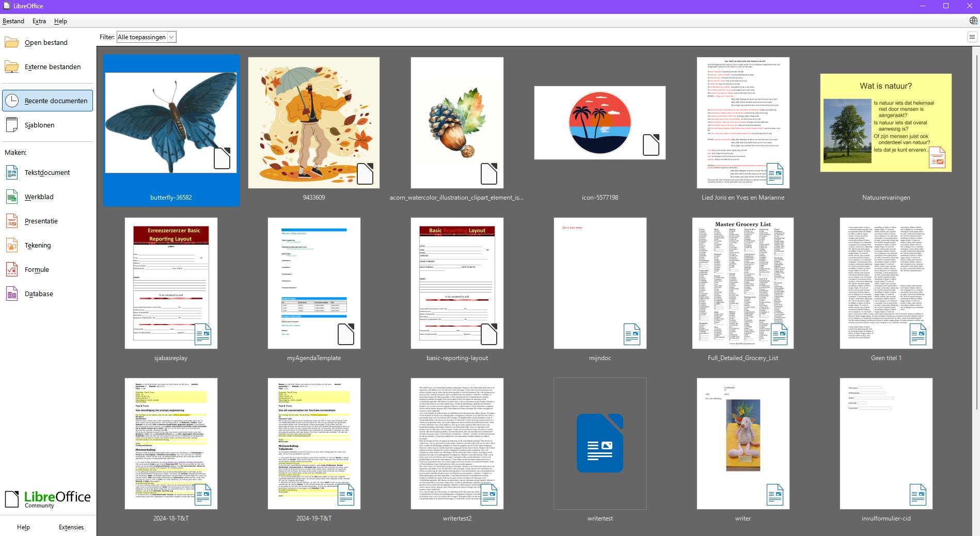Click the globe icon in the menu bar
Viewport: 980px width, 536px height.
click(973, 21)
